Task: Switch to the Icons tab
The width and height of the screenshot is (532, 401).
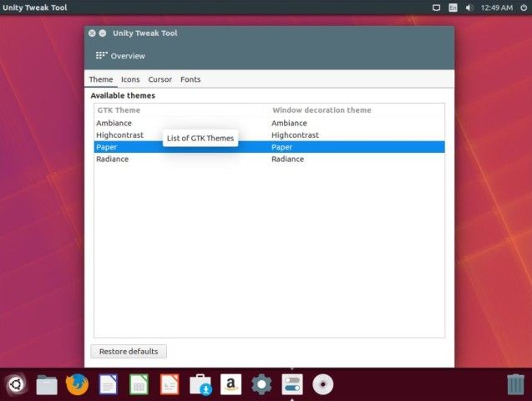Action: [x=130, y=79]
